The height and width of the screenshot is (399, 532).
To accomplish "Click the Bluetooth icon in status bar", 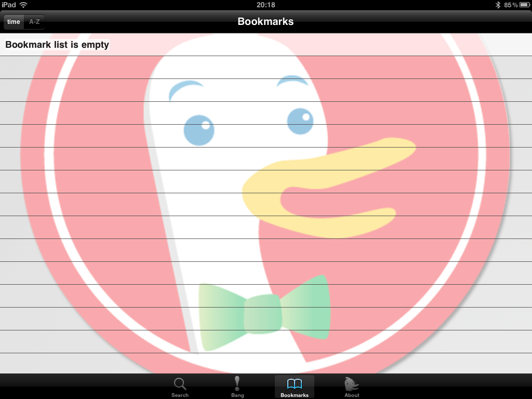I will [x=497, y=5].
